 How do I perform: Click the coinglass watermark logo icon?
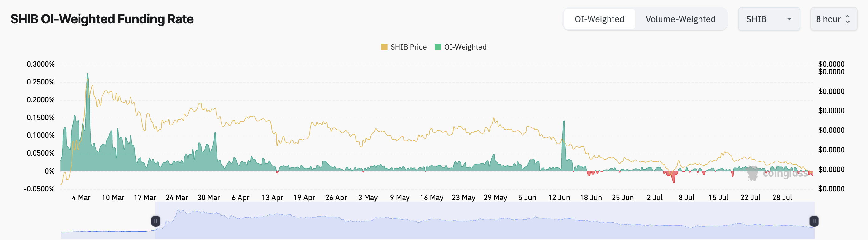752,173
